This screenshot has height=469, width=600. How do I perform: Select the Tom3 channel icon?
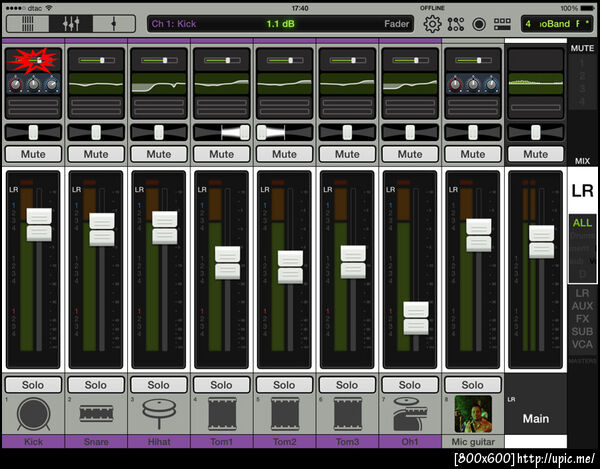tap(347, 414)
